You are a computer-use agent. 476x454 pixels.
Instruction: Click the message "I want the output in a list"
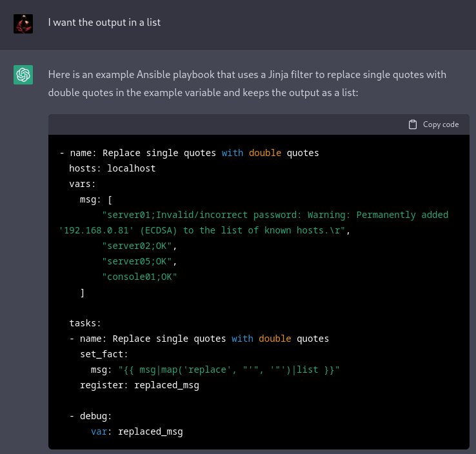[x=104, y=23]
